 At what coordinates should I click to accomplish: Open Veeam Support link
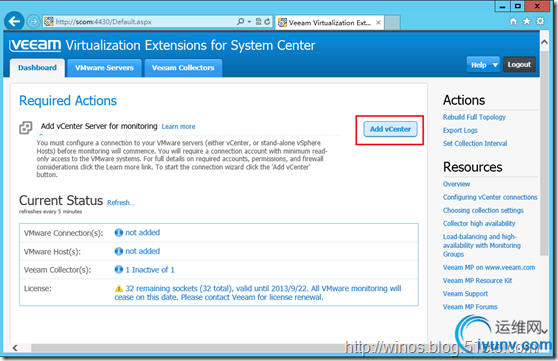pos(465,294)
